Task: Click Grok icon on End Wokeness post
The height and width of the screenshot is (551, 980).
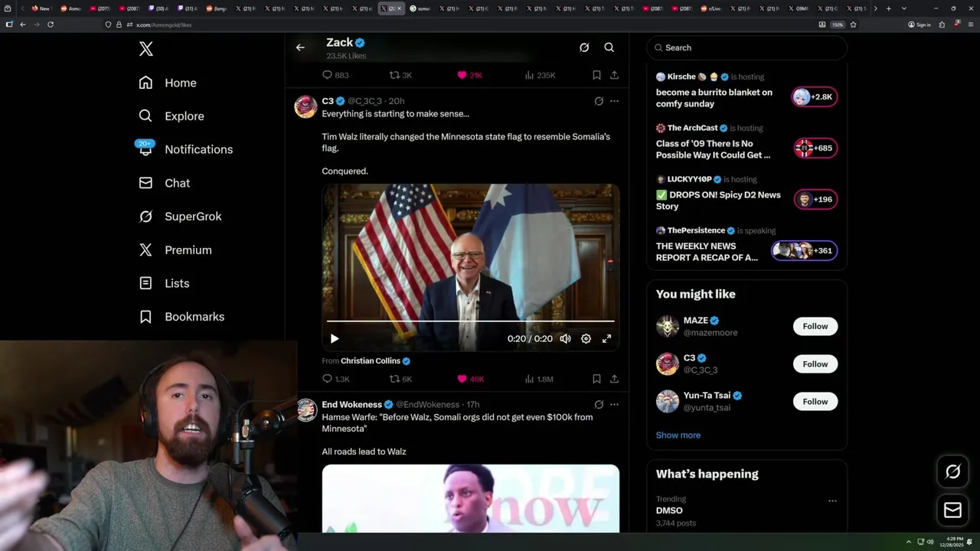Action: [x=599, y=404]
